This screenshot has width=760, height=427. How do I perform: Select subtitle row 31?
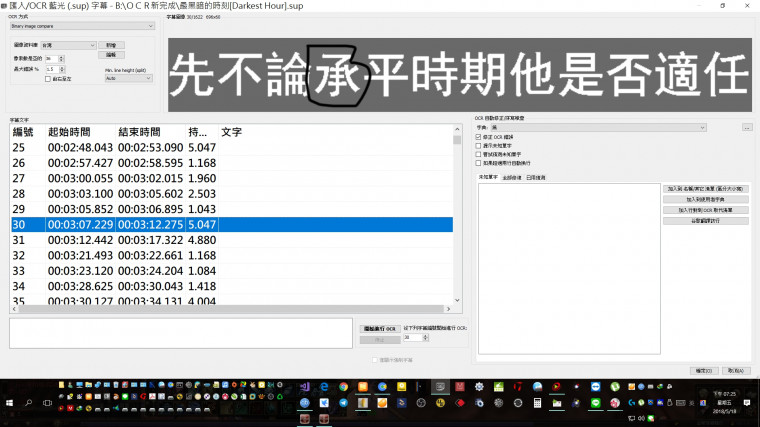pos(232,240)
